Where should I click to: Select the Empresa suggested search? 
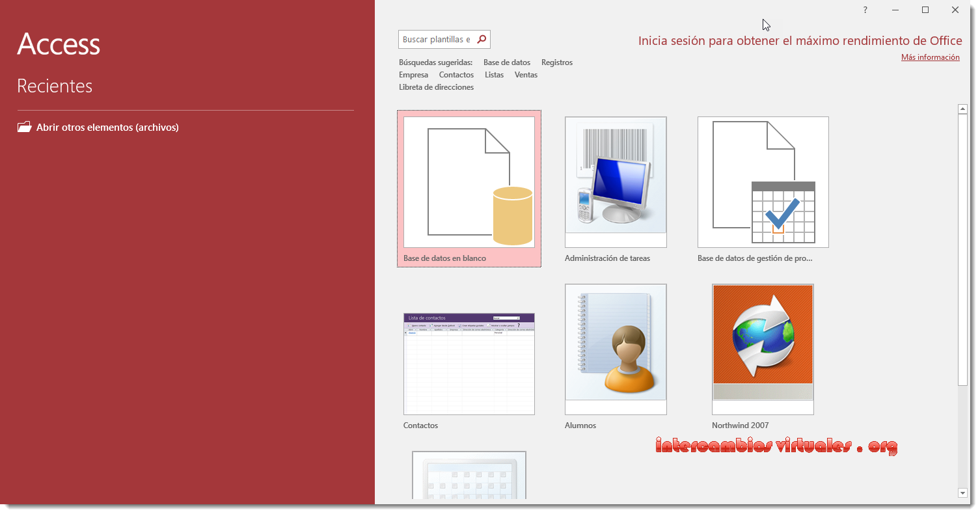click(x=414, y=75)
